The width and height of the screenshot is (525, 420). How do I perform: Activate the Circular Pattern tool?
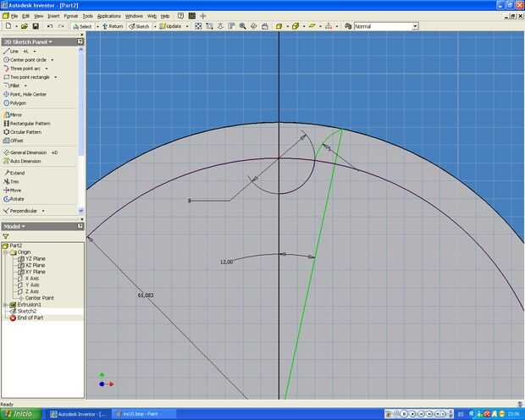coord(22,132)
